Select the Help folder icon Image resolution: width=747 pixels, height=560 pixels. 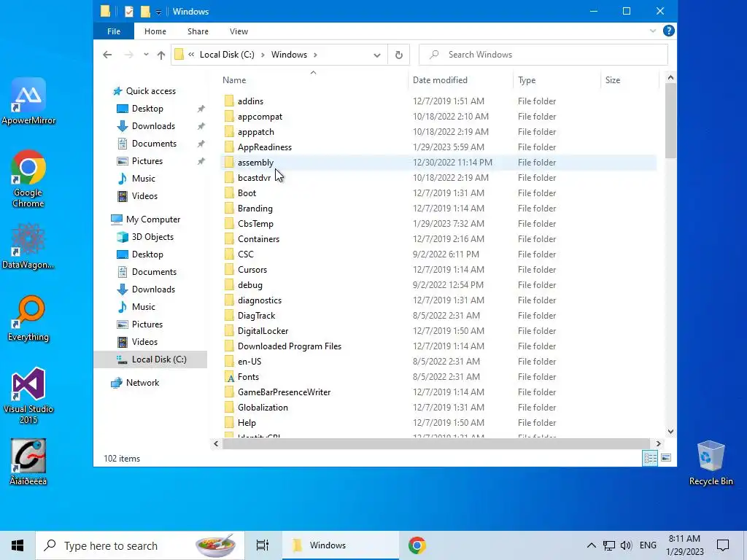pos(229,423)
